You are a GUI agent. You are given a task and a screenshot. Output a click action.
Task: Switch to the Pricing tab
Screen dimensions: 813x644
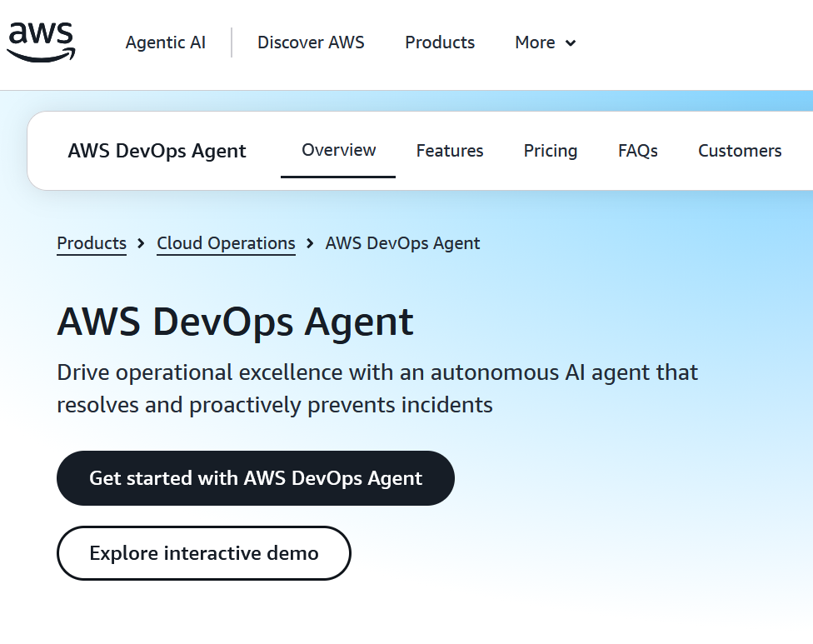[x=550, y=151]
